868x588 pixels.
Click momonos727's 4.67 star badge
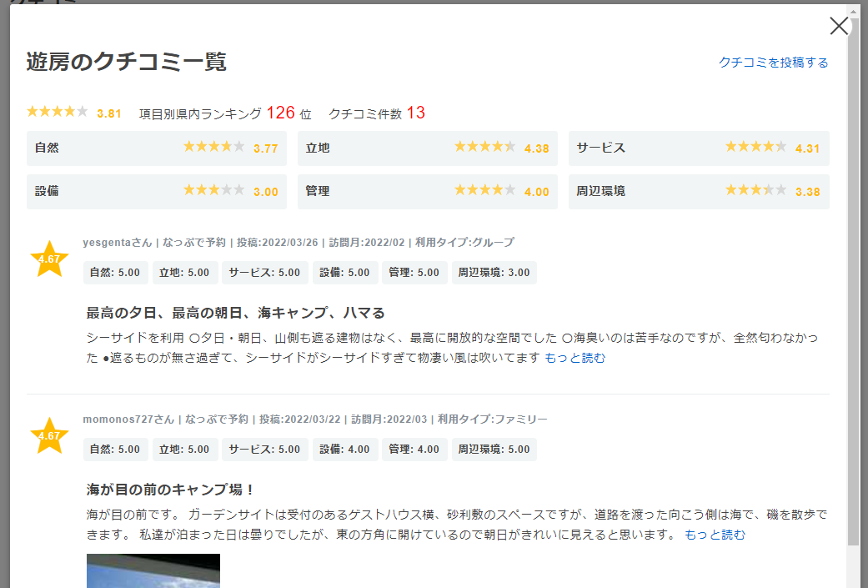(49, 435)
